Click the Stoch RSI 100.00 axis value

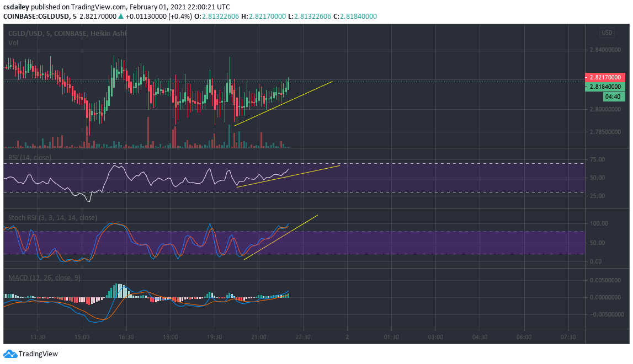click(599, 223)
